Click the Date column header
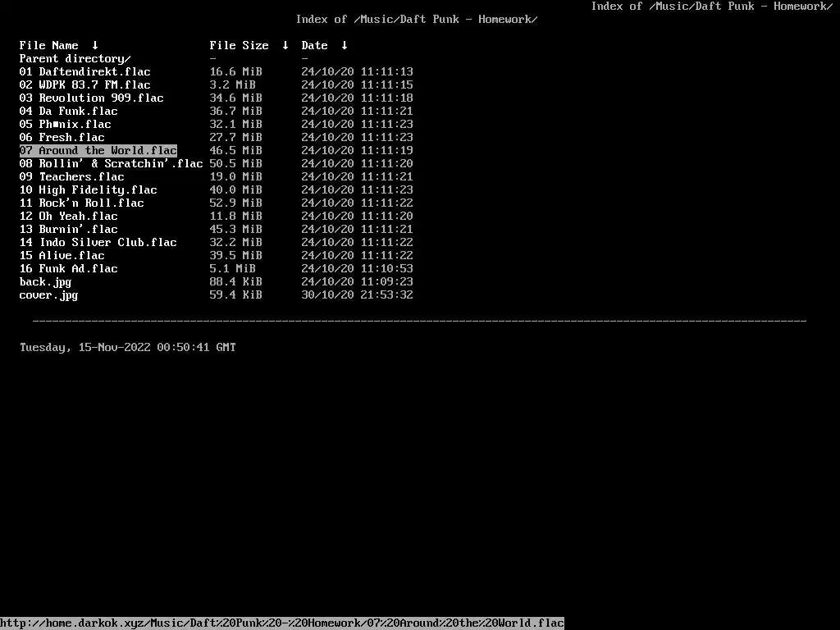This screenshot has height=630, width=840. (x=314, y=46)
